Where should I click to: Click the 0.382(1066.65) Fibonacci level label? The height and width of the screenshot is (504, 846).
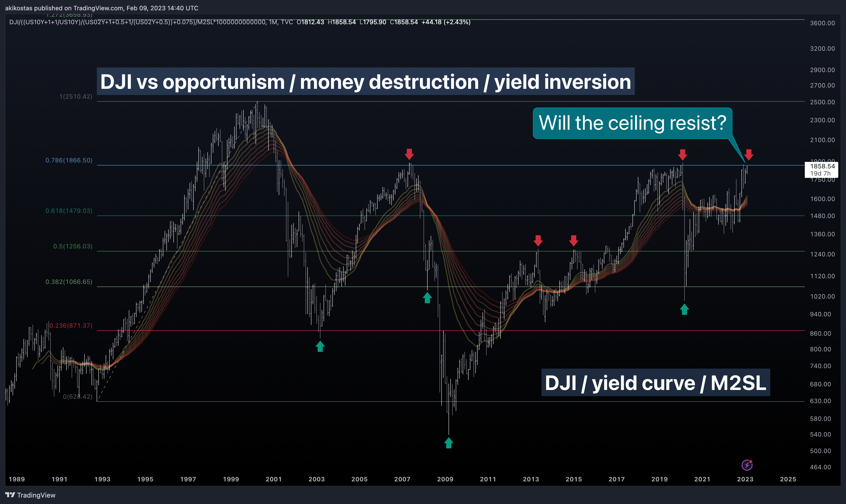click(69, 282)
